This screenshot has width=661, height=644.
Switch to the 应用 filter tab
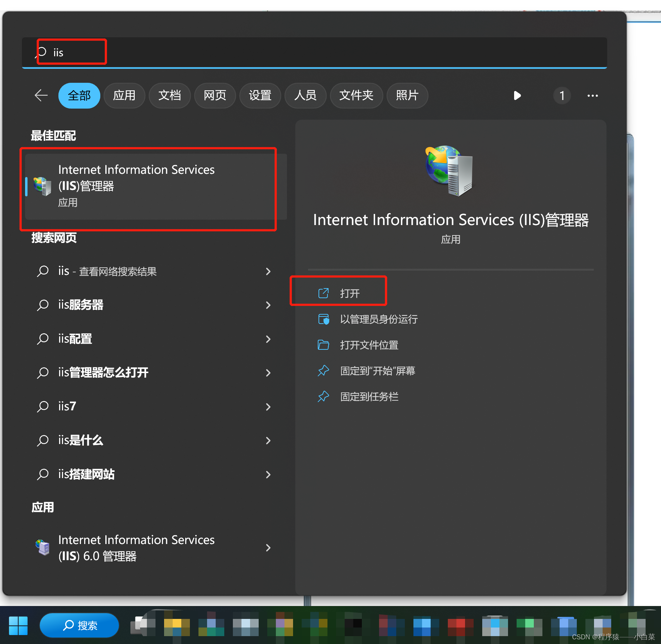pyautogui.click(x=124, y=95)
